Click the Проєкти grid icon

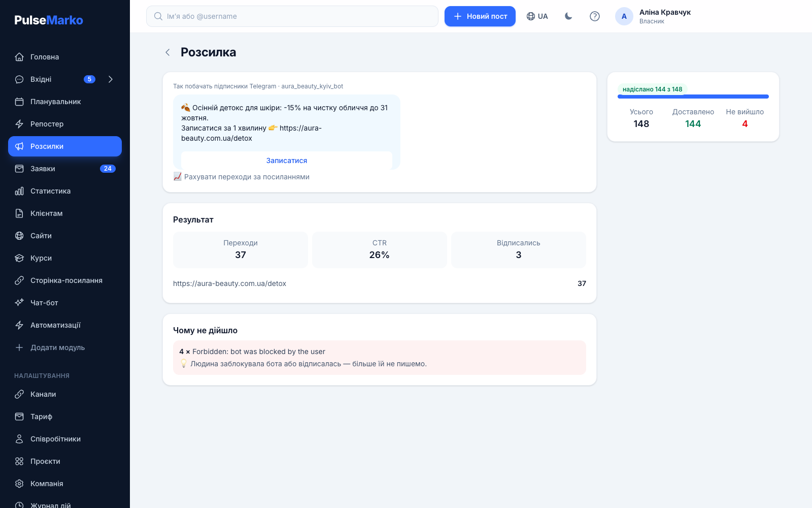pos(19,461)
